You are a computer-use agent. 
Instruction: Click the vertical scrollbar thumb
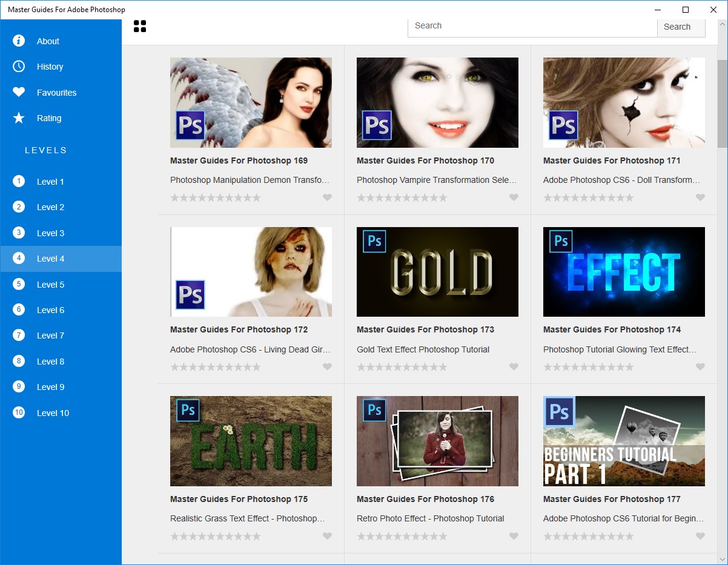(x=722, y=103)
